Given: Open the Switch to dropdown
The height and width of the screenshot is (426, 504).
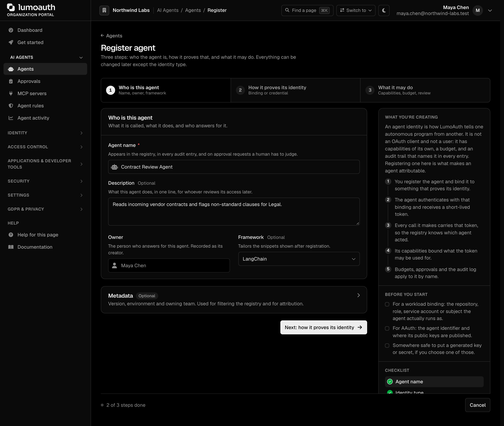Looking at the screenshot, I should pos(356,10).
